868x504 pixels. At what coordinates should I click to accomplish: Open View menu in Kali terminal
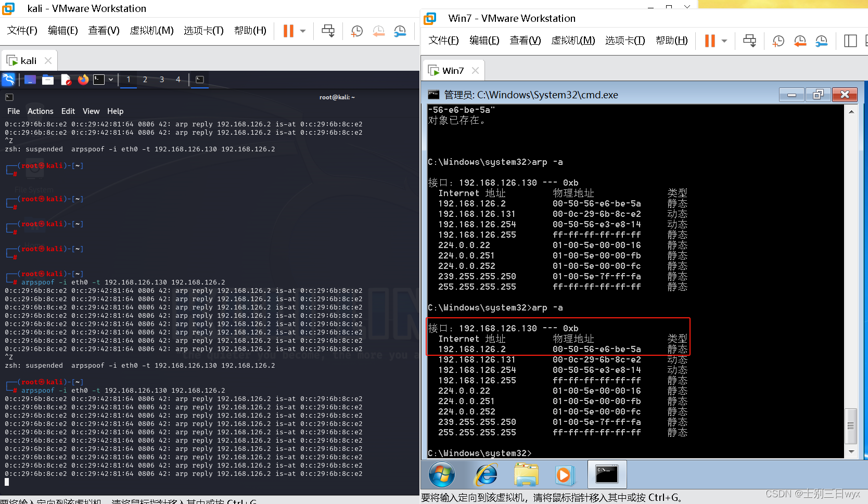point(91,111)
